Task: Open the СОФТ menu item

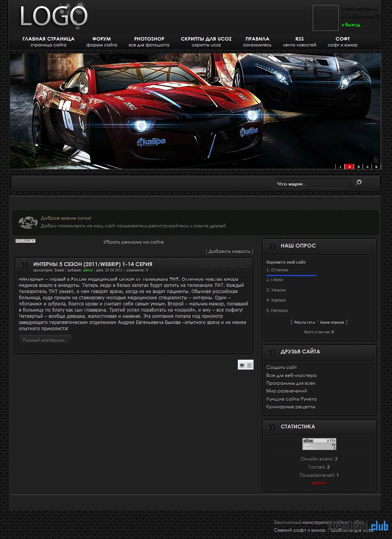Action: pyautogui.click(x=343, y=42)
